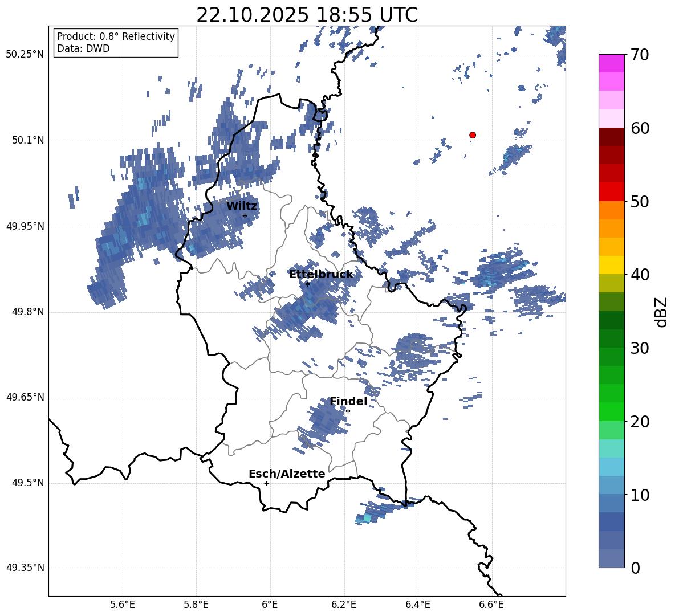Click the magenta top band of the colorbar

611,63
